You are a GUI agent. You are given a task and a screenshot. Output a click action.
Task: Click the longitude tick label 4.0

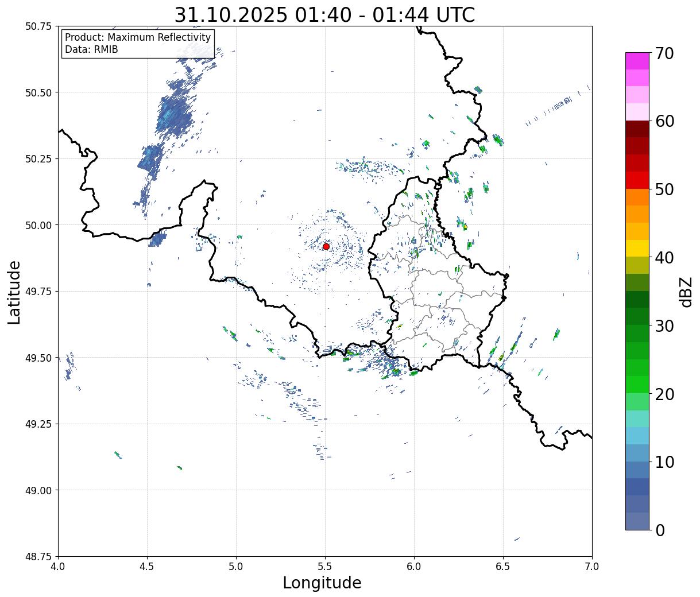click(x=58, y=567)
